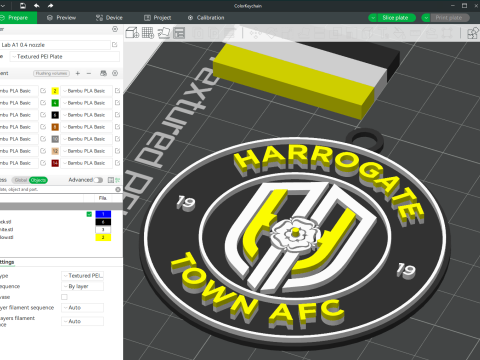Open the assembly view icon at toolbar end
This screenshot has height=360, width=480.
[472, 33]
